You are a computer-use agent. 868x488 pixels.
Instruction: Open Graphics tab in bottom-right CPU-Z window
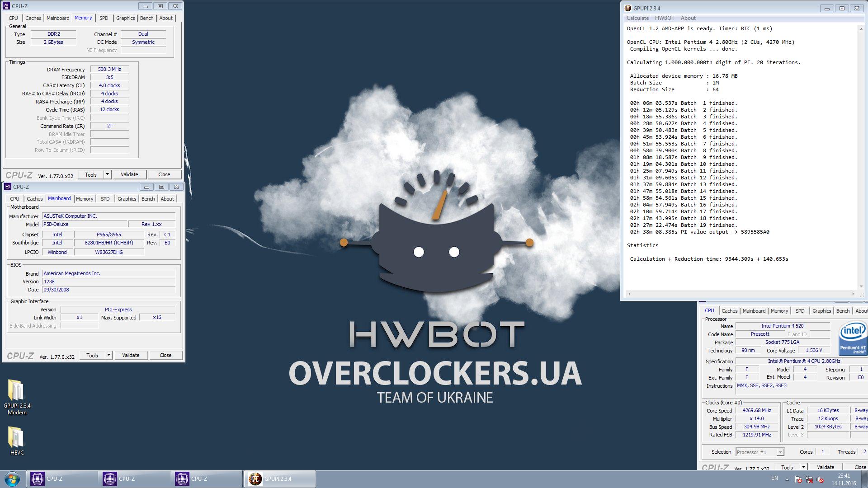tap(822, 311)
